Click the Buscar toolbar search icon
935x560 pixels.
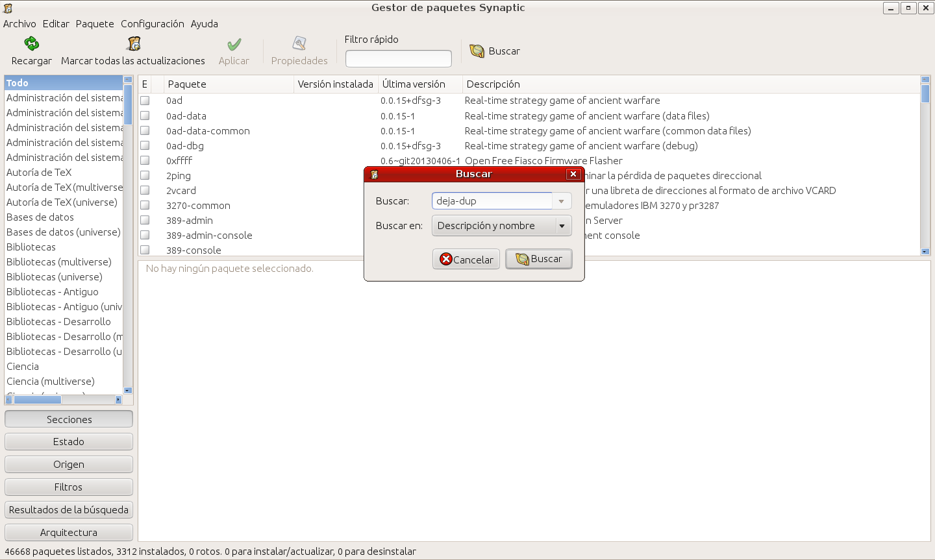(x=477, y=51)
